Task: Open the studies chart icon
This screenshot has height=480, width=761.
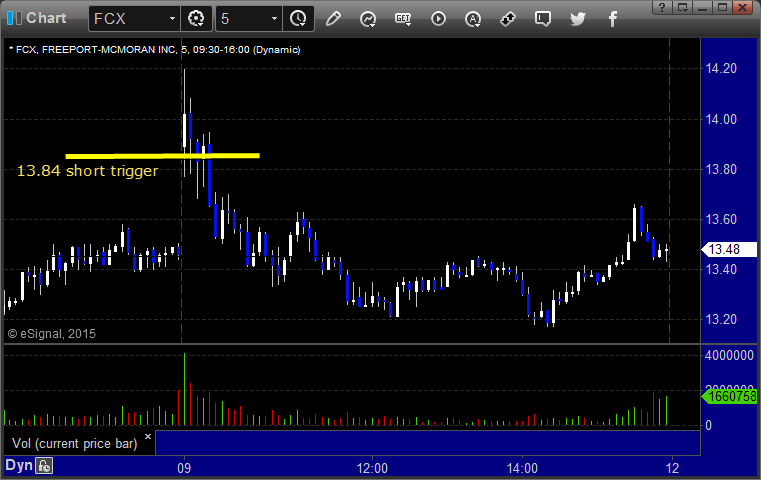Action: 368,19
